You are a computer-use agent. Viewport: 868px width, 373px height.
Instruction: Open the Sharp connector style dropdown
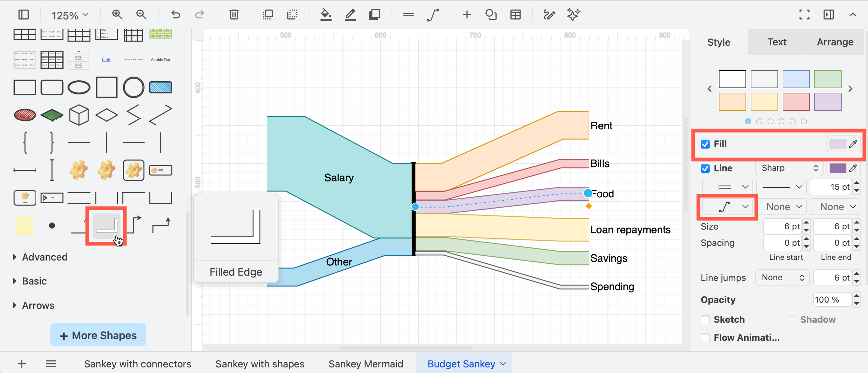(789, 168)
